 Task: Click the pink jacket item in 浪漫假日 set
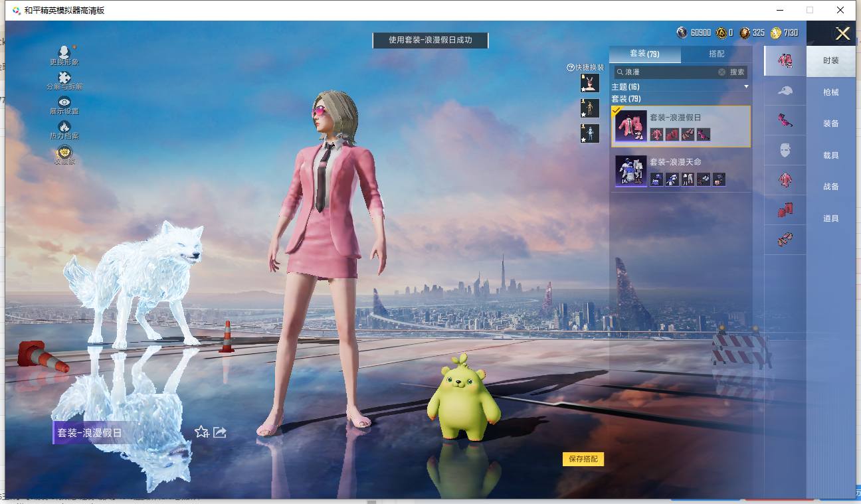656,134
